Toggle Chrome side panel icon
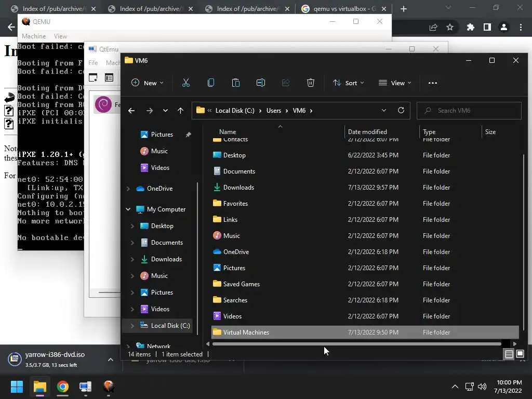The width and height of the screenshot is (532, 399). [487, 27]
